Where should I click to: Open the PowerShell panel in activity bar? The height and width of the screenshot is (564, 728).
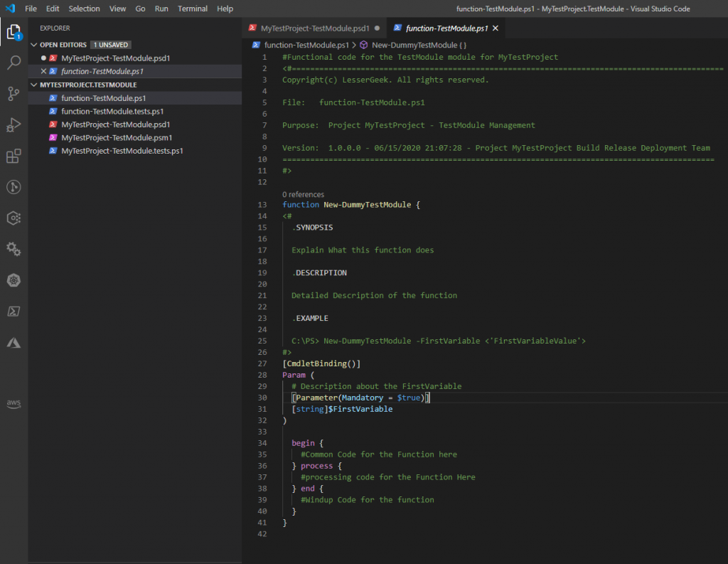tap(14, 312)
